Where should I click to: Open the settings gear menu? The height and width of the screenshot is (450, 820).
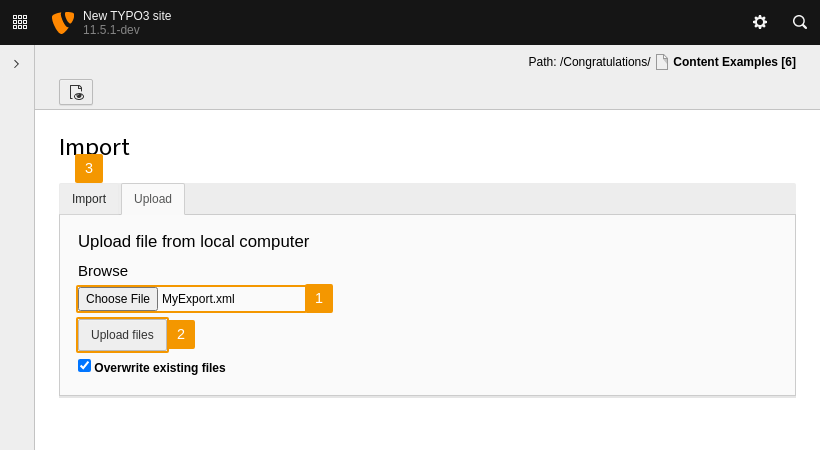(x=760, y=22)
